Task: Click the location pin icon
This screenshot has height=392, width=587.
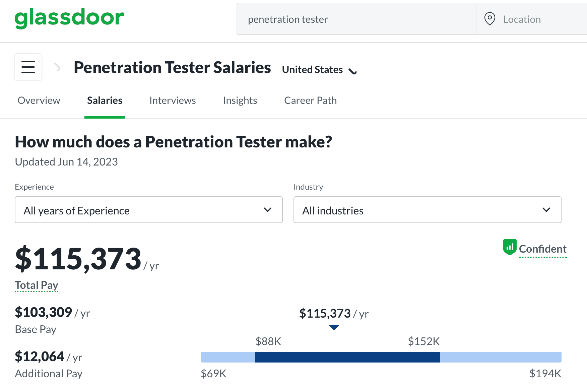Action: pyautogui.click(x=490, y=19)
